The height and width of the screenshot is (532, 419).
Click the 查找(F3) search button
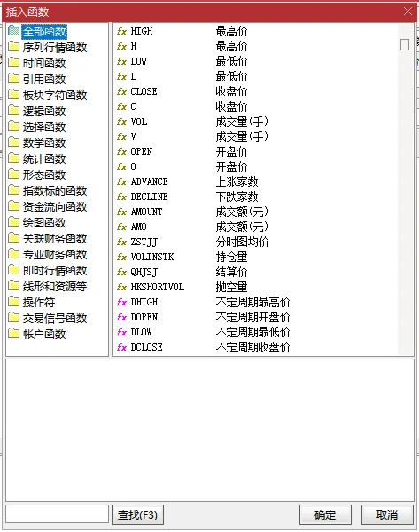137,514
